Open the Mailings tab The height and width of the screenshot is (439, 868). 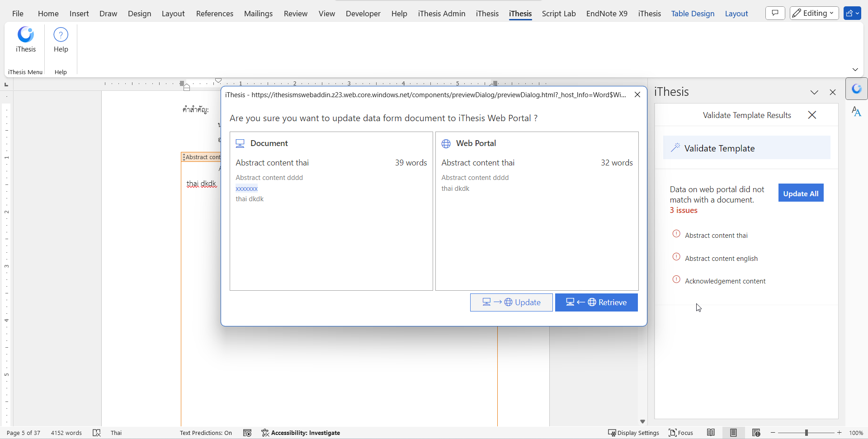coord(258,14)
